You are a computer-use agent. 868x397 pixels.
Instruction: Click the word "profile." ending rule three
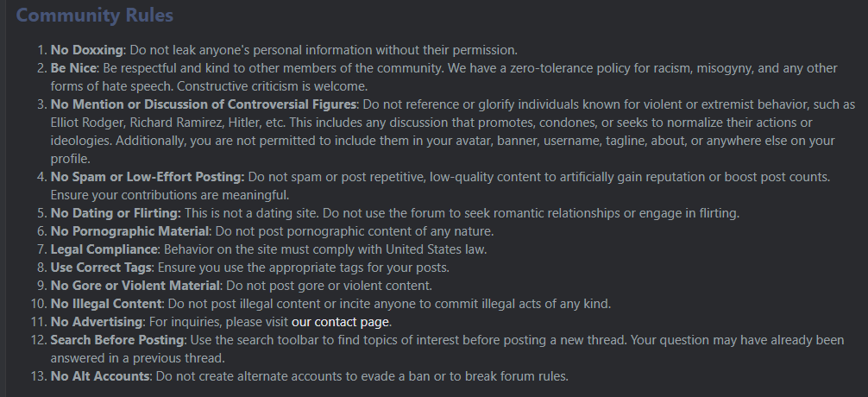point(70,159)
